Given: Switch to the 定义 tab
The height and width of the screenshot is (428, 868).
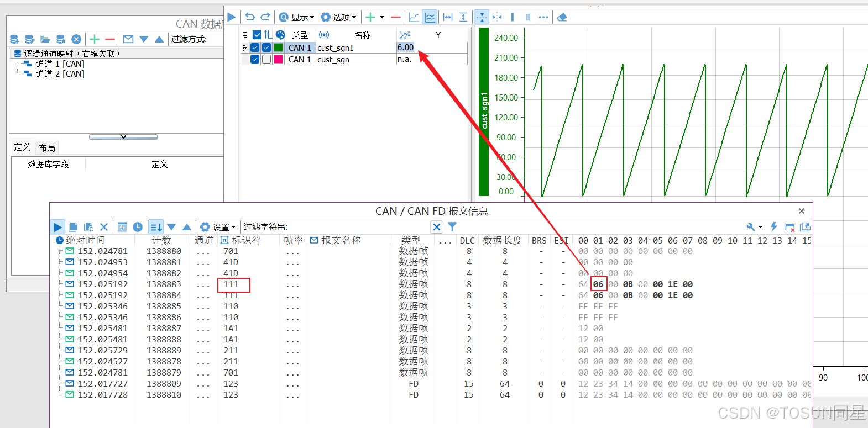Looking at the screenshot, I should 22,147.
